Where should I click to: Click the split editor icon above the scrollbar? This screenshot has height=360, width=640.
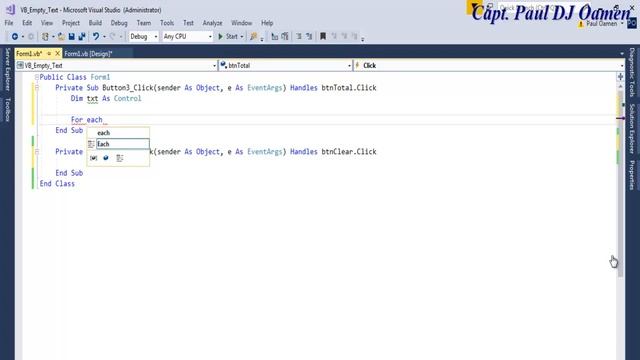point(620,77)
